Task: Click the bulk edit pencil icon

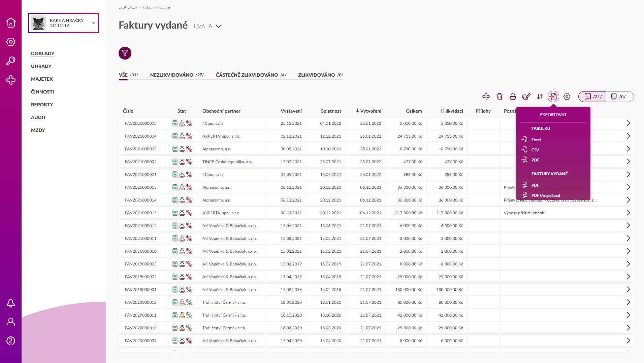Action: tap(526, 97)
